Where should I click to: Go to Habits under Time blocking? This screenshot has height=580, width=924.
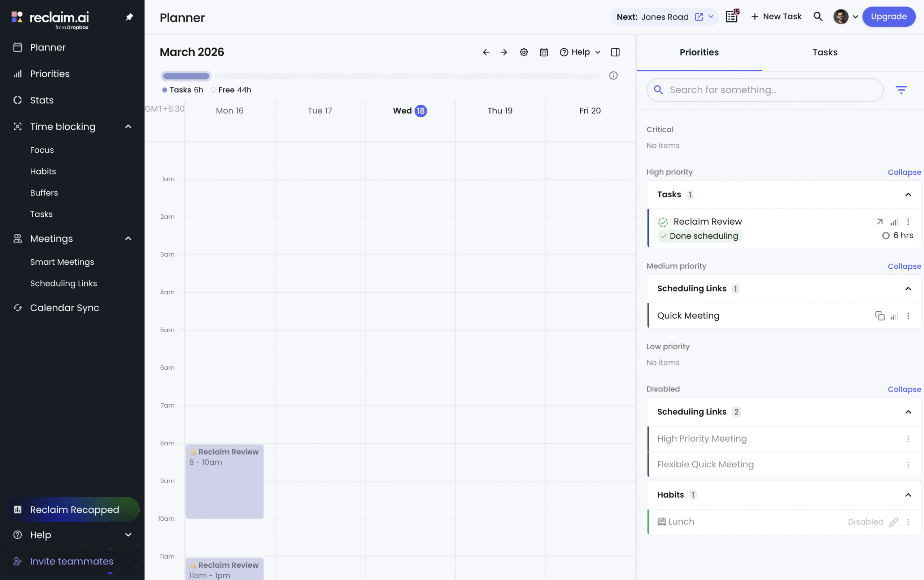coord(43,172)
